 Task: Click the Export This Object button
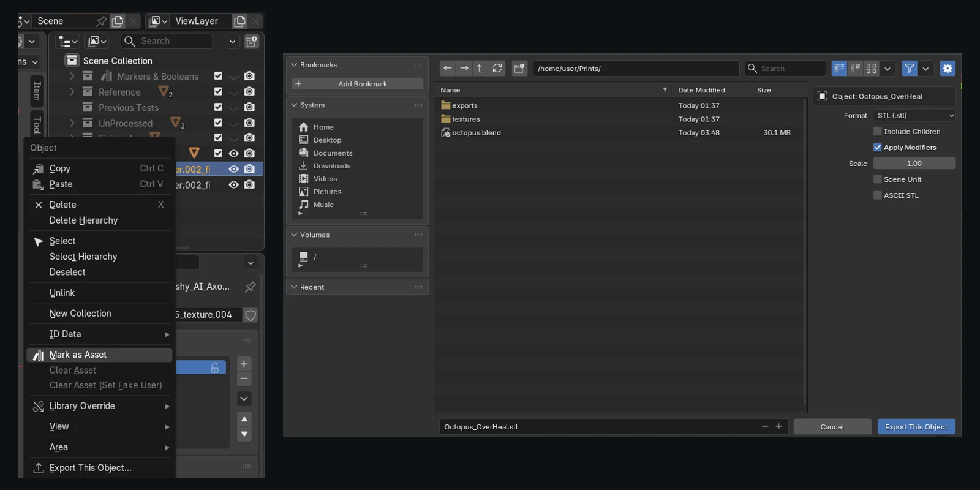tap(916, 427)
